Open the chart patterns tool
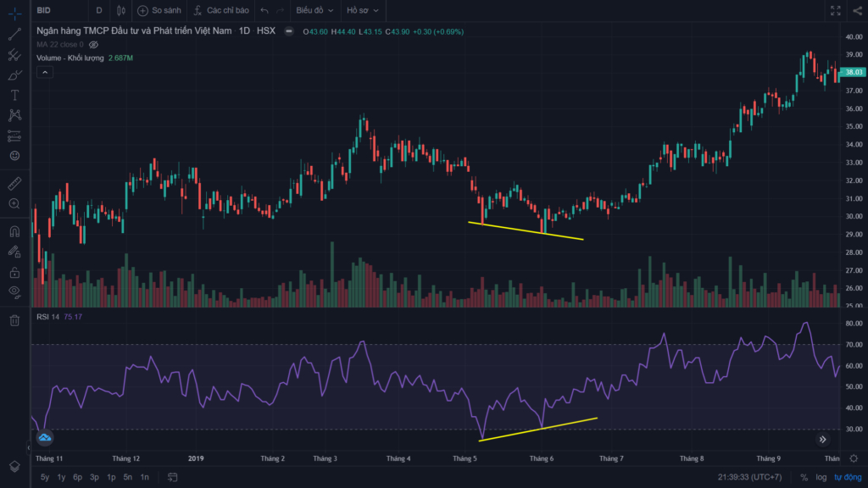Image resolution: width=868 pixels, height=488 pixels. [x=15, y=115]
